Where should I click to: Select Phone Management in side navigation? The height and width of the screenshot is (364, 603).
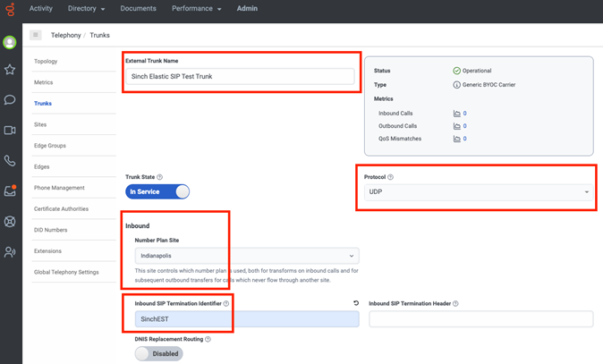[59, 188]
